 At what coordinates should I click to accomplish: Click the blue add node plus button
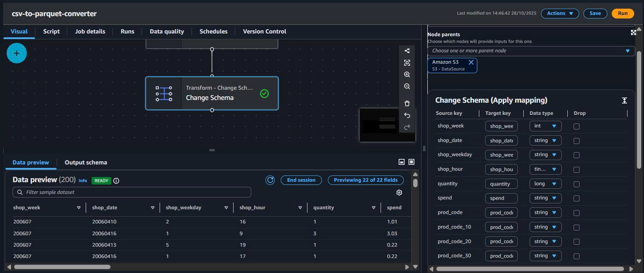click(17, 53)
